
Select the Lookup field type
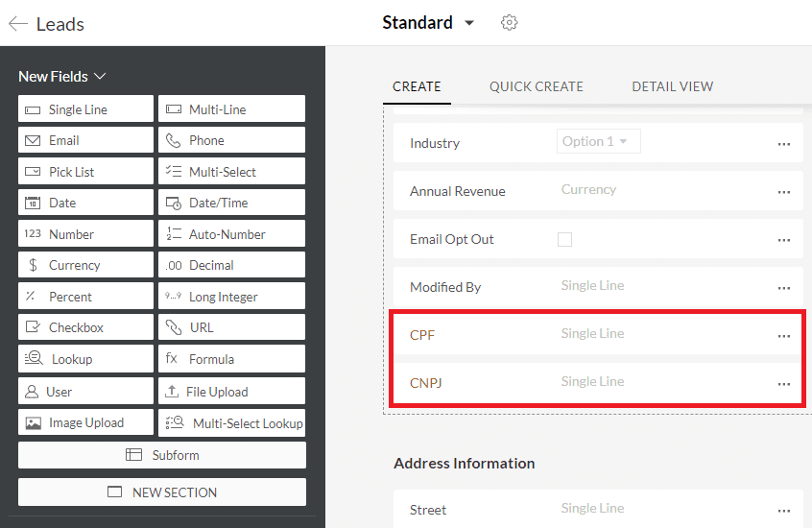[85, 359]
